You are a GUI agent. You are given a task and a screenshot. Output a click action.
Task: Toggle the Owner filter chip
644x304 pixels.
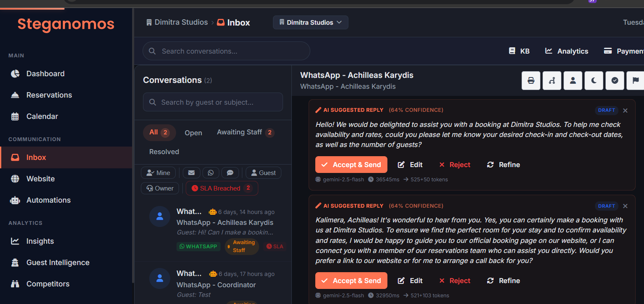point(160,188)
